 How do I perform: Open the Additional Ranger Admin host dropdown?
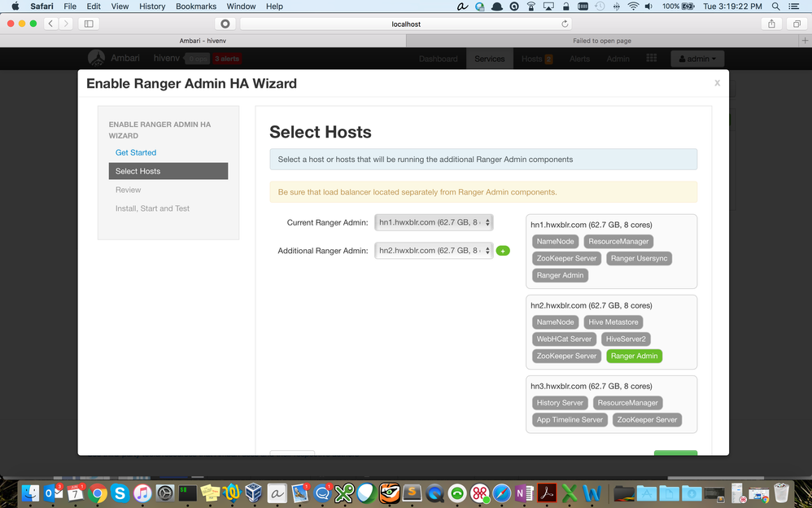pos(434,251)
